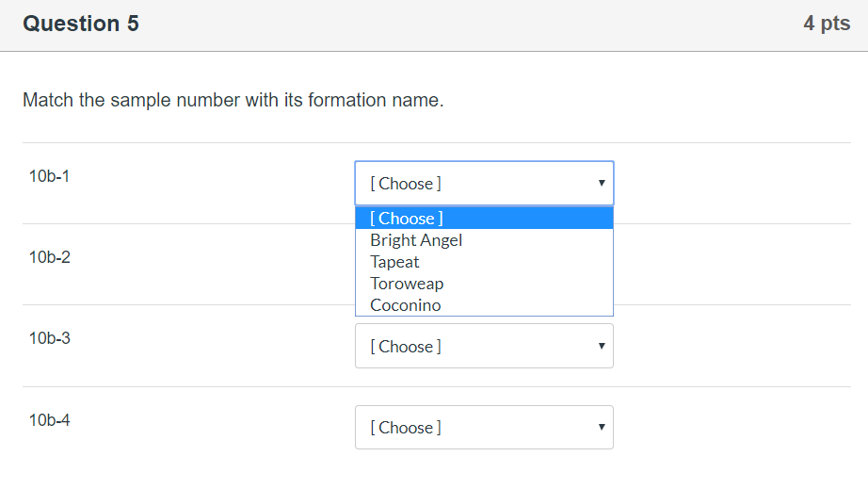Viewport: 868px width, 489px height.
Task: Choose Coconino from the dropdown options
Action: (406, 305)
